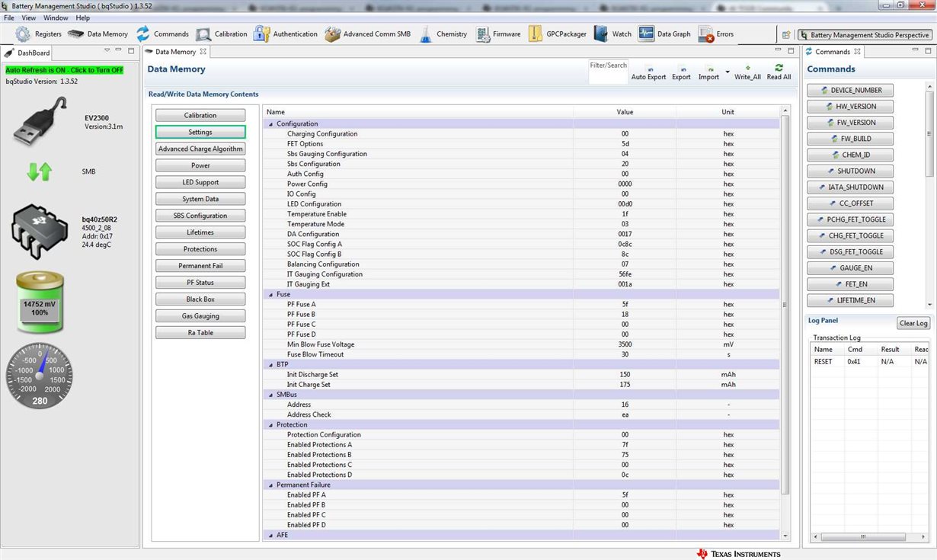
Task: Clear the transaction log with Clear Log
Action: [913, 323]
